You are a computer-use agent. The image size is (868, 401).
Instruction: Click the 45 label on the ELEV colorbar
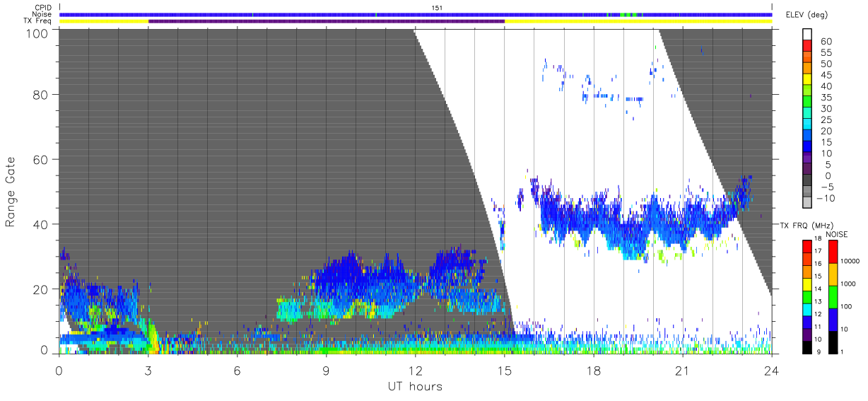(826, 75)
